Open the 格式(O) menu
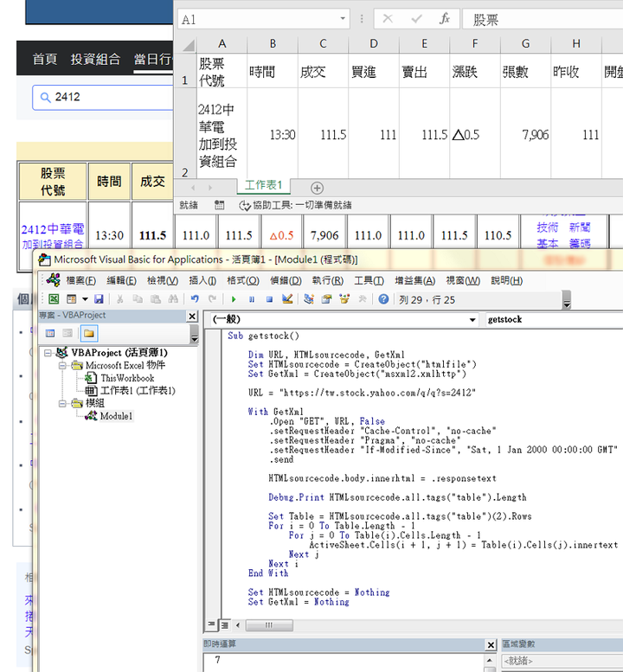Viewport: 623px width, 672px height. [243, 281]
